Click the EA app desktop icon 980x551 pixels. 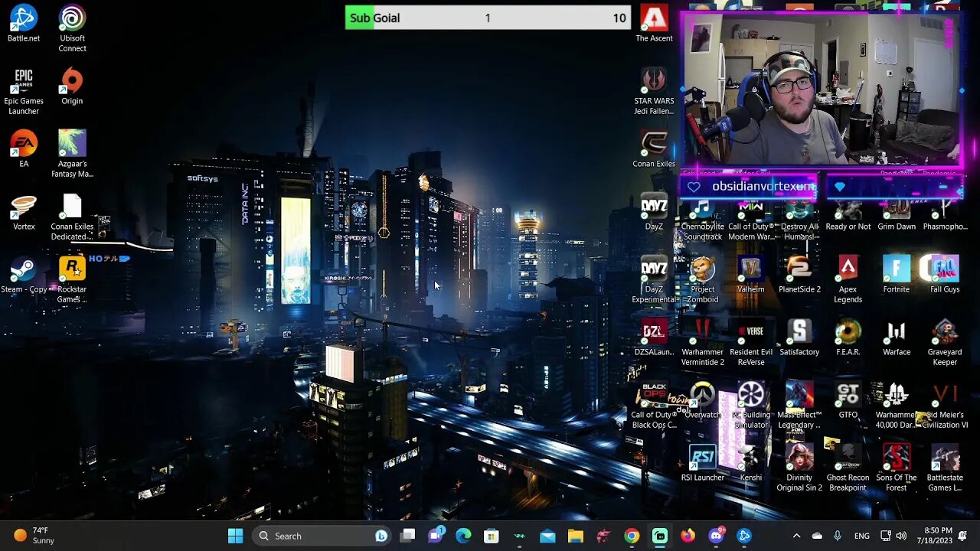(24, 149)
